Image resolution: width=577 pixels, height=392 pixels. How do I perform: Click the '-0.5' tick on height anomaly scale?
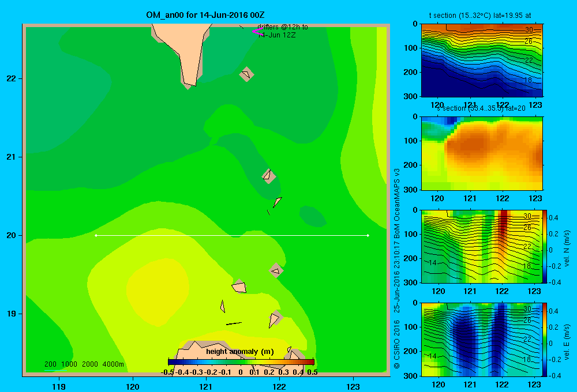click(x=167, y=372)
